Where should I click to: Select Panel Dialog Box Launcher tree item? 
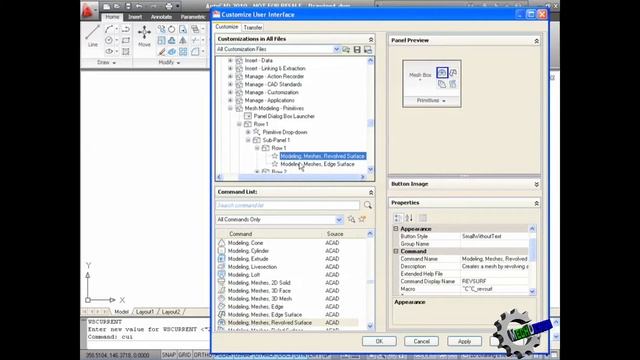(x=284, y=116)
